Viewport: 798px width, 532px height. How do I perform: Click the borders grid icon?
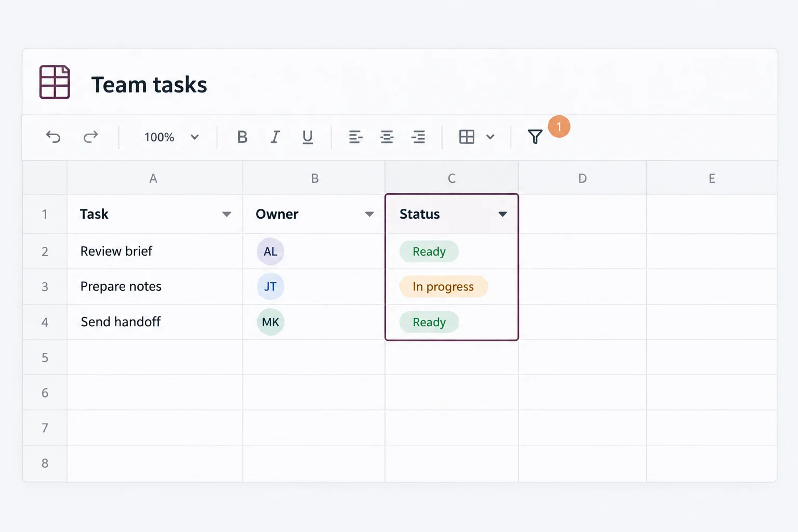pyautogui.click(x=467, y=137)
